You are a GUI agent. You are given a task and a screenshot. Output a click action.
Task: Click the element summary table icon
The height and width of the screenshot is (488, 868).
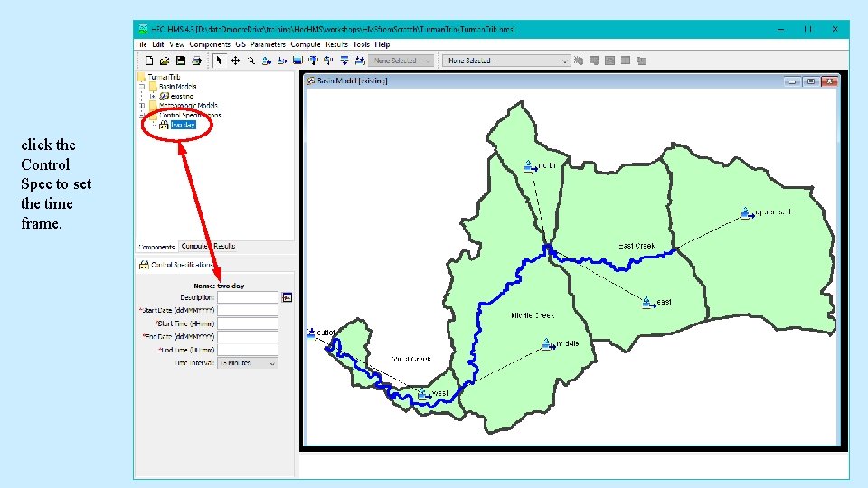(626, 61)
